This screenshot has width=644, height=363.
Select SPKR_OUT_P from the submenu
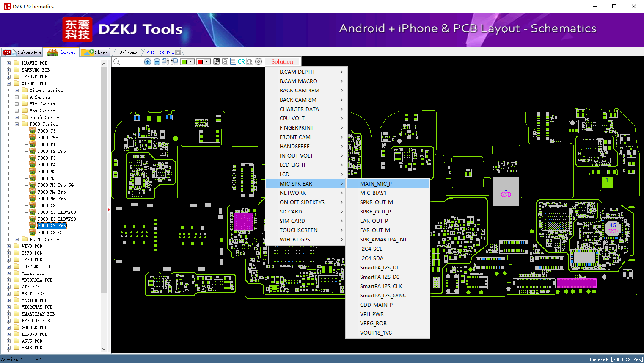click(388, 211)
